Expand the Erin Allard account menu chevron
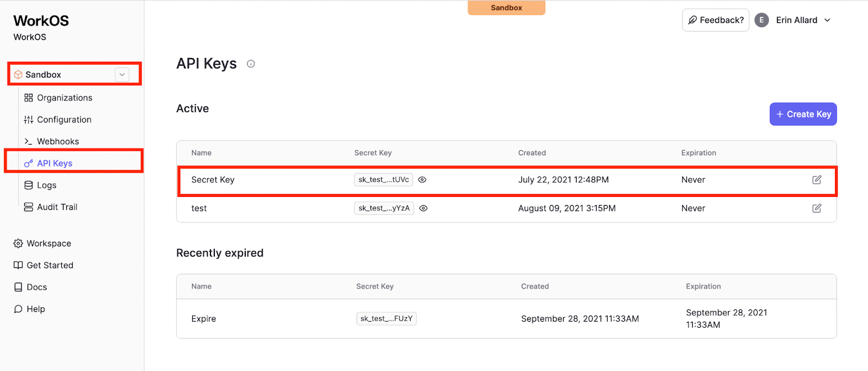 827,20
